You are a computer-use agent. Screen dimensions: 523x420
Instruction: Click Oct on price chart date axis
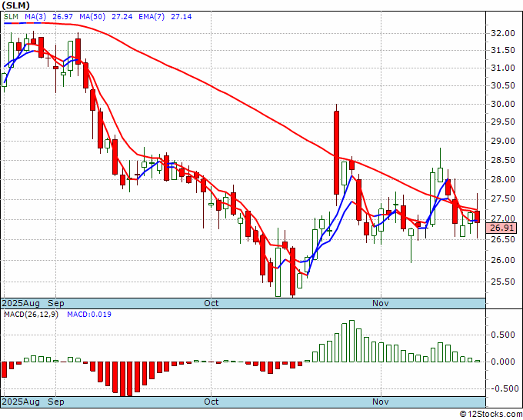212,303
